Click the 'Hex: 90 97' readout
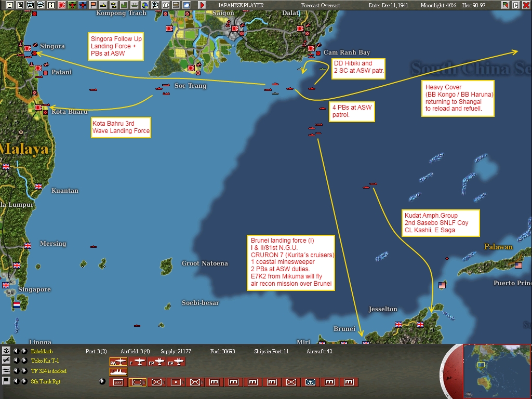The image size is (532, 399). pos(474,5)
